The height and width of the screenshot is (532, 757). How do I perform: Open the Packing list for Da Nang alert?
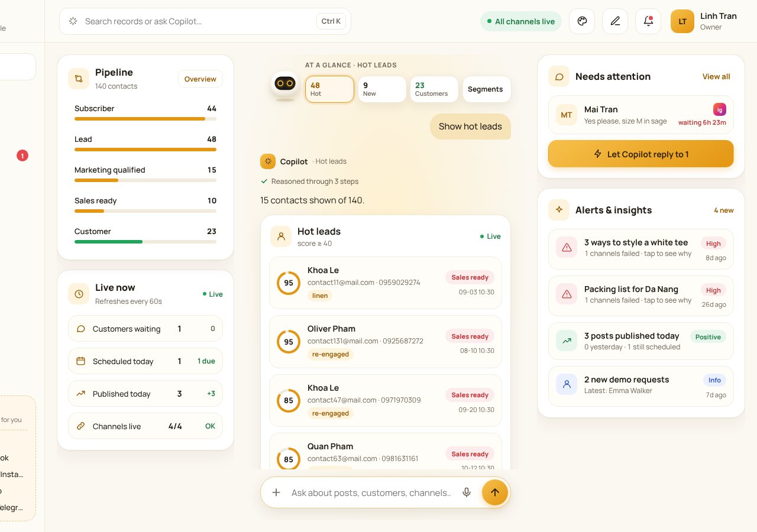tap(641, 294)
